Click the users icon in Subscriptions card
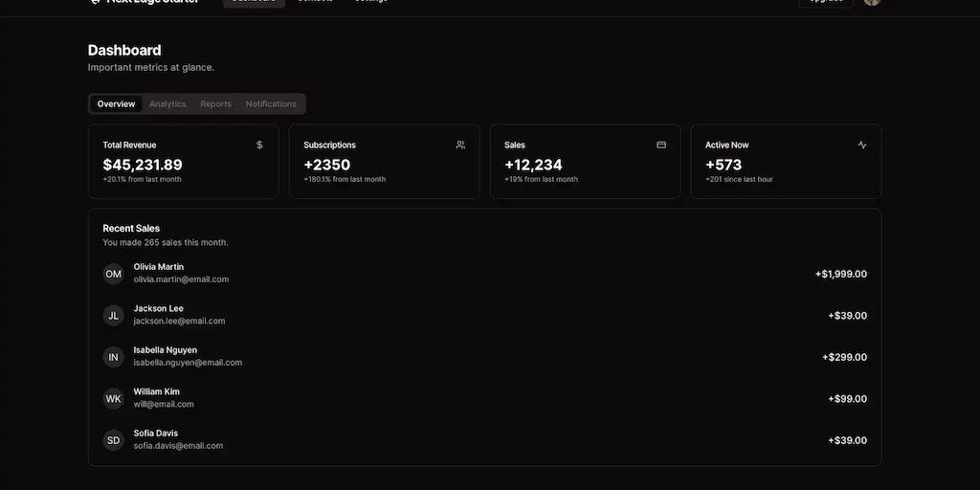The height and width of the screenshot is (490, 980). pos(460,145)
